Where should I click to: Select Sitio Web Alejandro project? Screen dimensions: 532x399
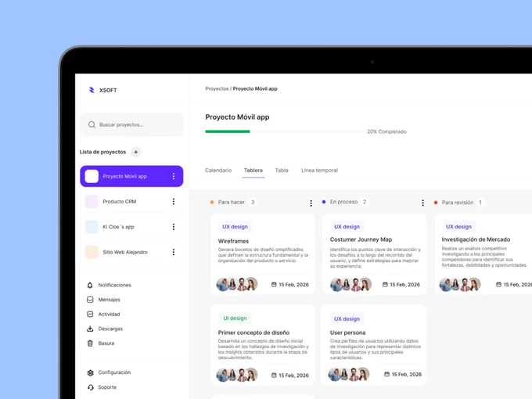pos(131,252)
